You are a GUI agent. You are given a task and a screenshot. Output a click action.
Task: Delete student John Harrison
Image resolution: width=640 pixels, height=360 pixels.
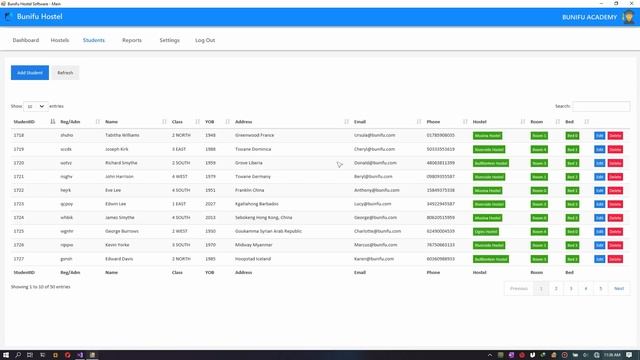pyautogui.click(x=615, y=177)
